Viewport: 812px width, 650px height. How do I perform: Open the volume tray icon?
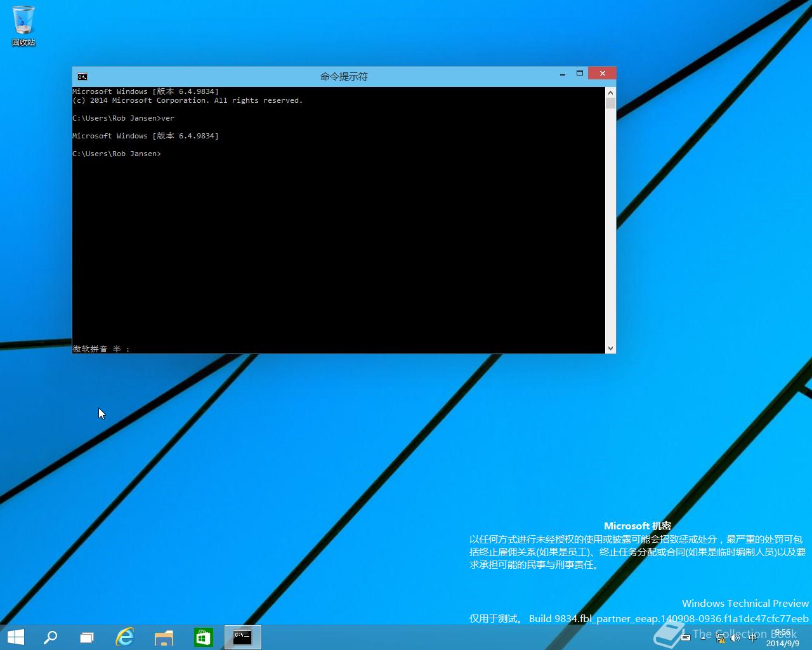click(735, 638)
